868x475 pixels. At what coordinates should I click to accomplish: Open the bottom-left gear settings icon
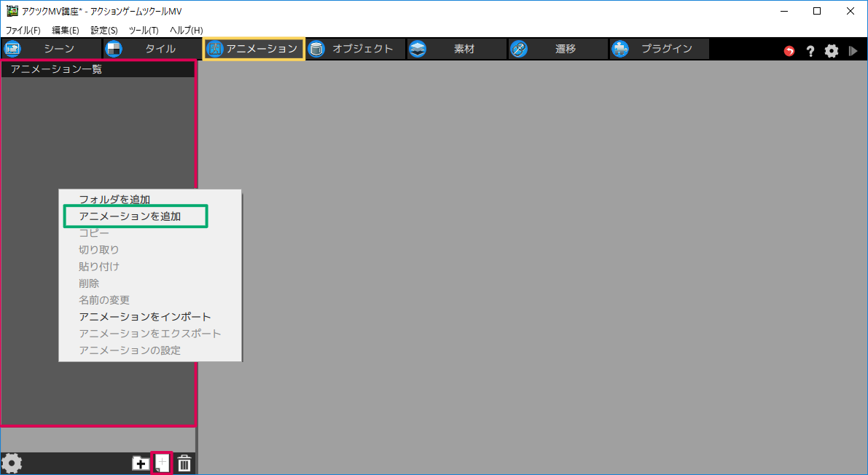(12, 463)
